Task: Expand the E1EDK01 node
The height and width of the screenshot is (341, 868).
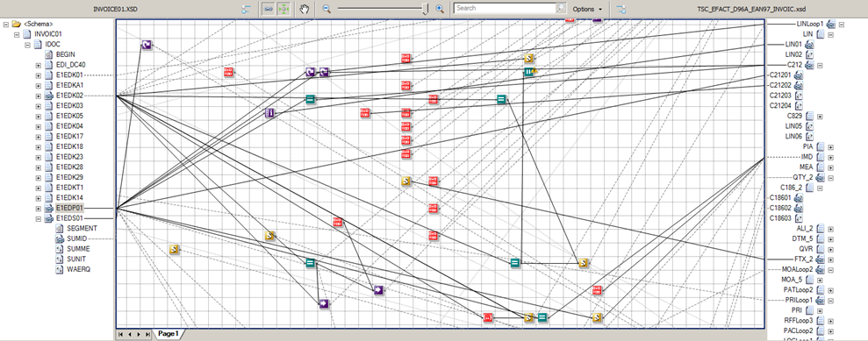Action: click(x=39, y=75)
